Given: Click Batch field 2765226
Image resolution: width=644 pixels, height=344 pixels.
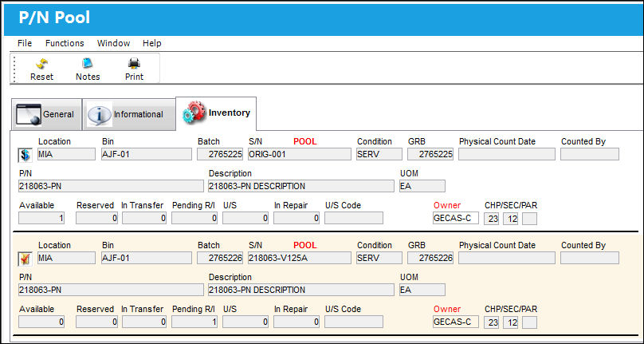Looking at the screenshot, I should [x=220, y=258].
